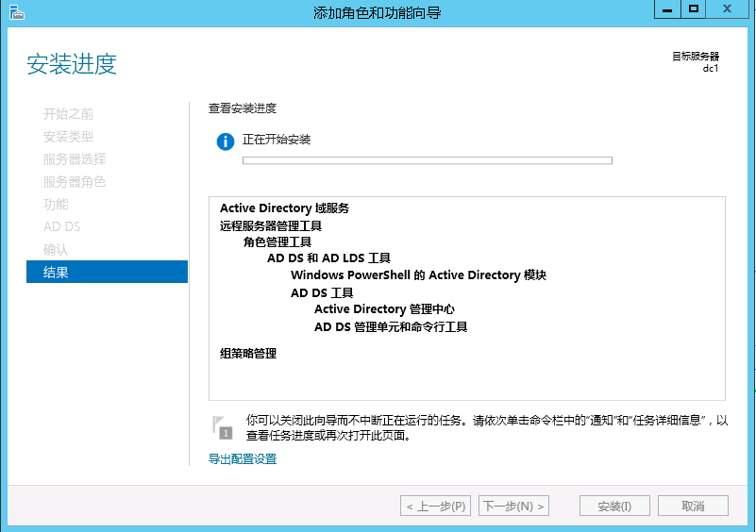The height and width of the screenshot is (532, 756).
Task: Open the 导出配置设置 link
Action: [x=243, y=459]
